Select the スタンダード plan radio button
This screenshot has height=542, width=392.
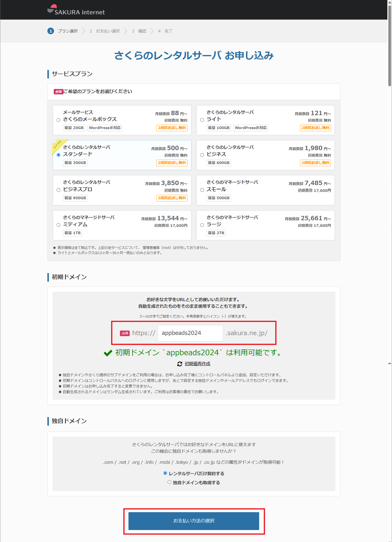58,155
